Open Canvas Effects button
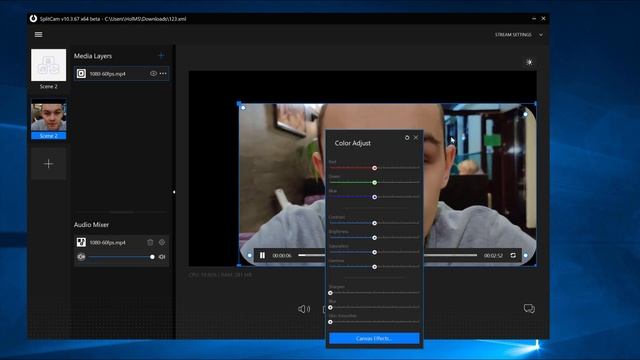This screenshot has width=640, height=360. point(374,338)
